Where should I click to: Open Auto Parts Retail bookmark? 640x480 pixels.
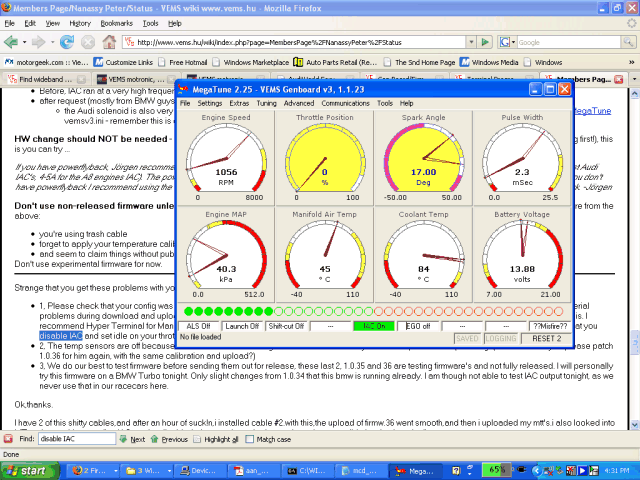(x=336, y=62)
